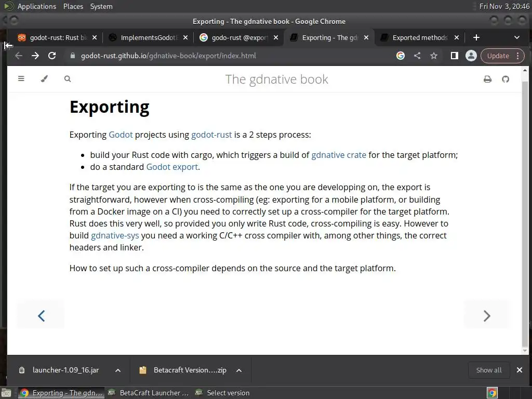The image size is (532, 399).
Task: Follow the godot-rust link
Action: pyautogui.click(x=211, y=135)
